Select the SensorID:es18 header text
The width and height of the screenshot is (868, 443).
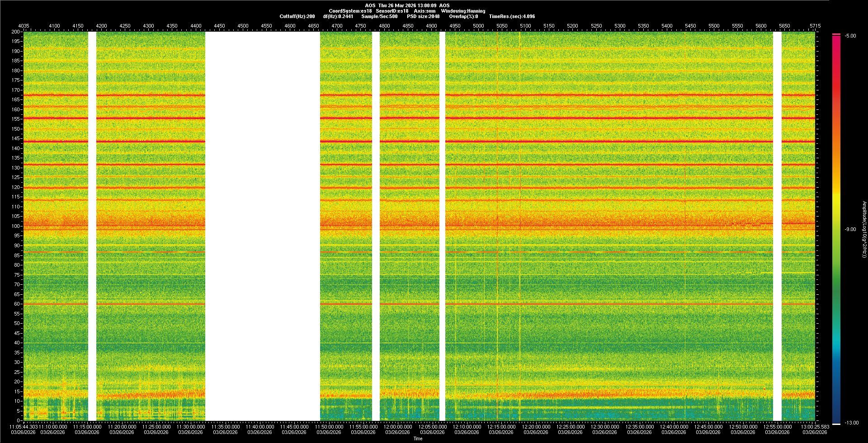(392, 11)
